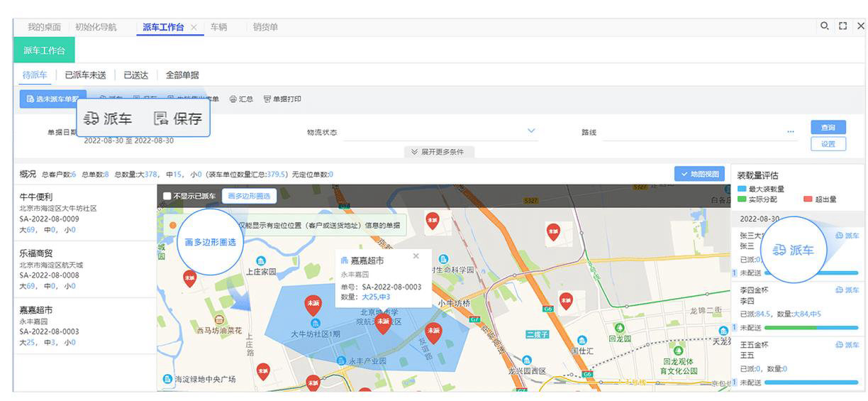
Task: Click the blue 查询 button
Action: pos(828,128)
